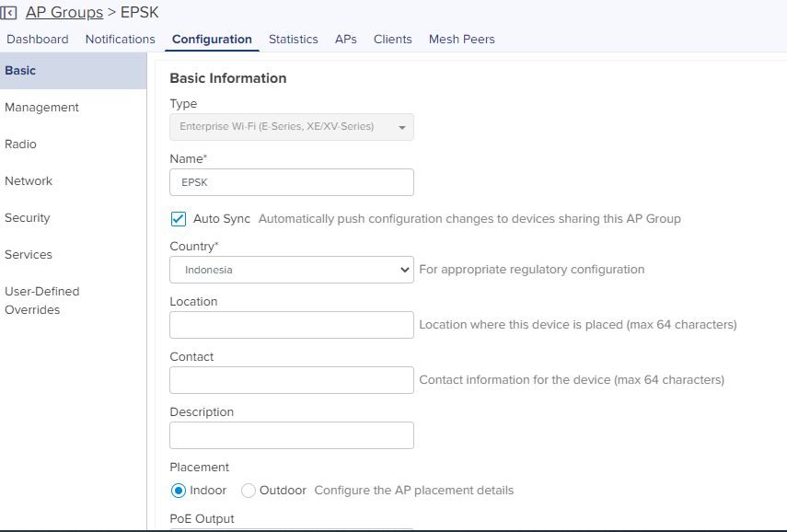Uncheck the Auto Sync checkbox
Screen dimensions: 787x532
179,219
